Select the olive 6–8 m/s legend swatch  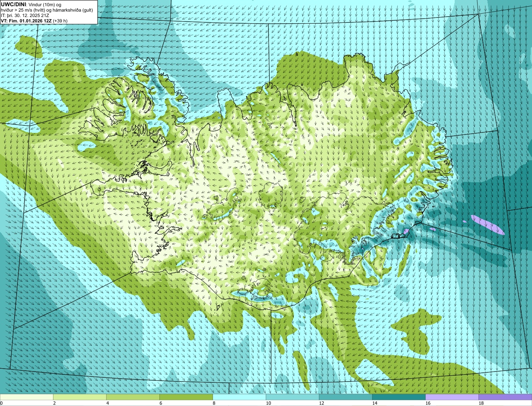(x=186, y=397)
